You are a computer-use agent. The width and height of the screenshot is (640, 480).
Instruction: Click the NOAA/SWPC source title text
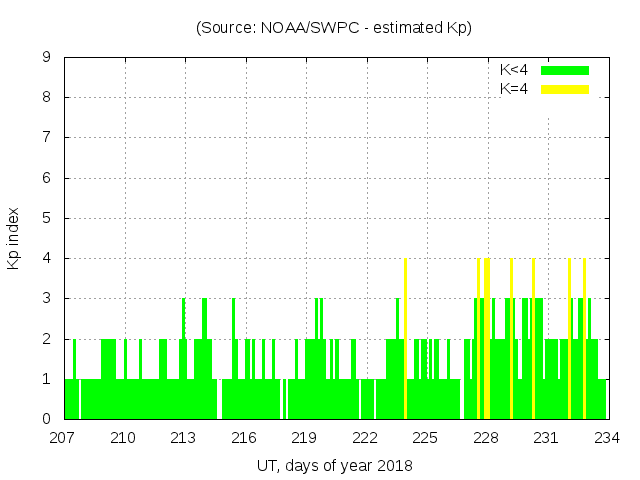tap(334, 27)
